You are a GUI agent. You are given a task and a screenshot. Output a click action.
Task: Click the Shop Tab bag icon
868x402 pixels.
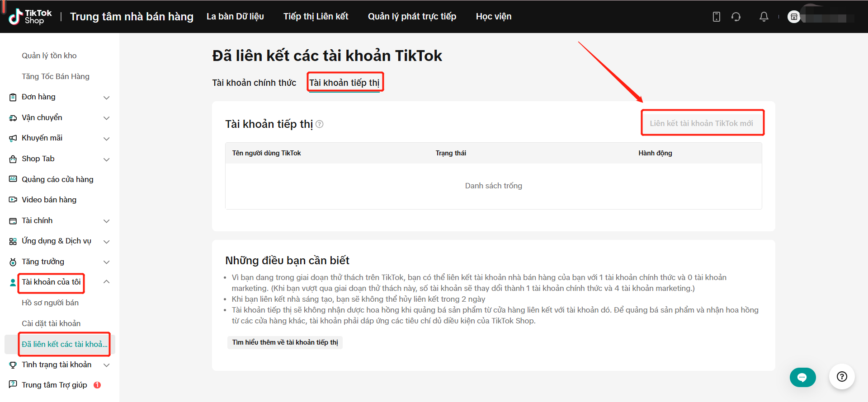tap(13, 159)
